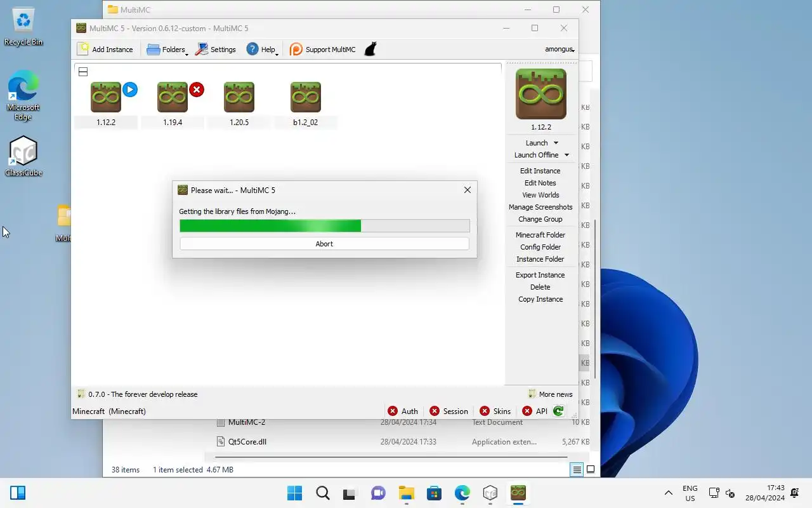
Task: Click Manage Screenshots
Action: (x=540, y=207)
